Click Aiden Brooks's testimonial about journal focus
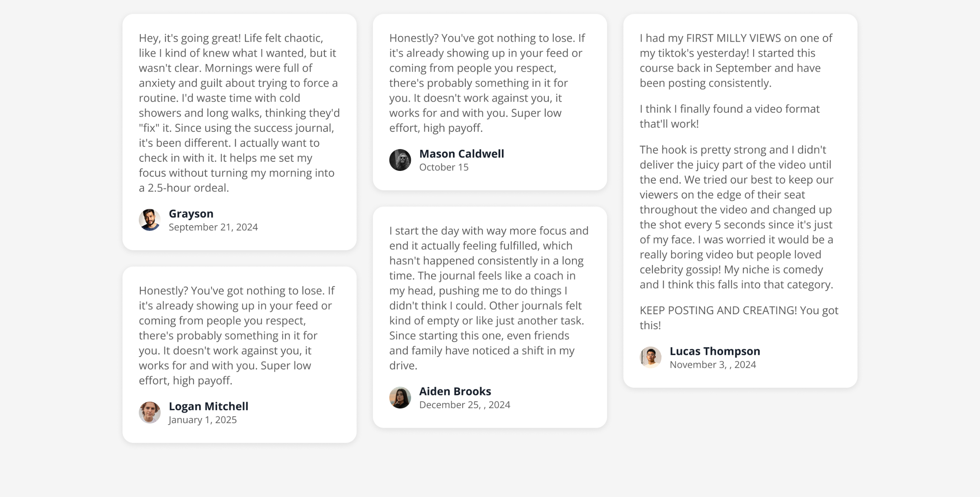Image resolution: width=980 pixels, height=497 pixels. [488, 298]
